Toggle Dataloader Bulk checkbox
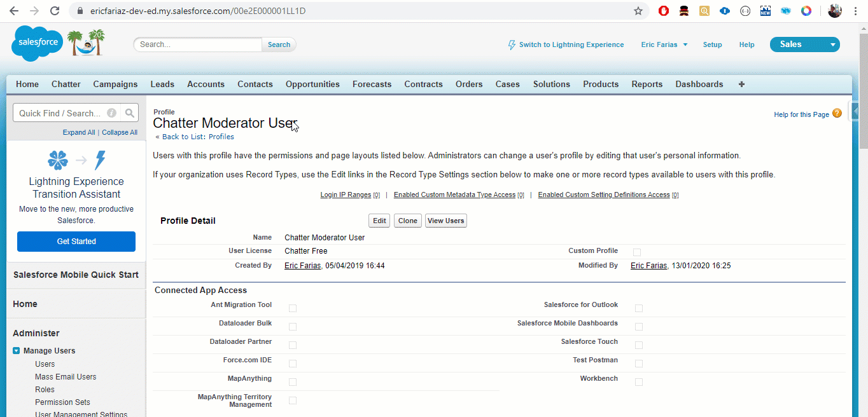 (293, 327)
